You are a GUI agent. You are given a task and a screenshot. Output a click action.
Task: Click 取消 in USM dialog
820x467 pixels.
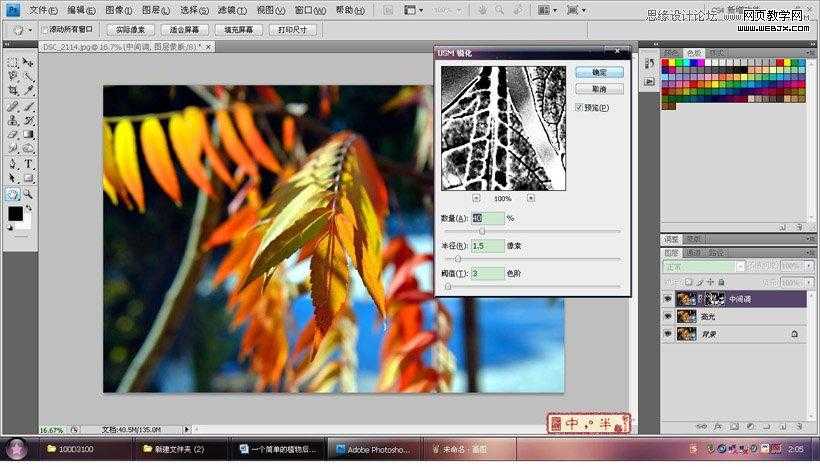(599, 89)
